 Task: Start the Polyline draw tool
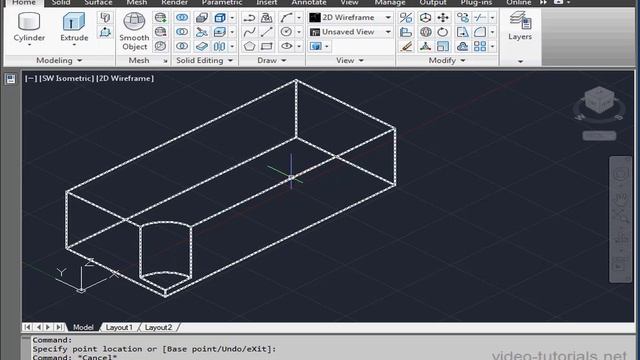249,18
